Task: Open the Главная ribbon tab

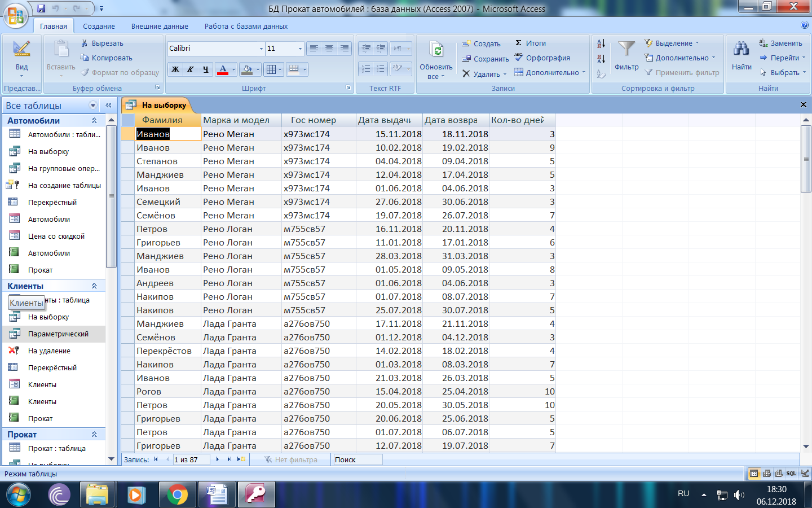Action: (54, 26)
